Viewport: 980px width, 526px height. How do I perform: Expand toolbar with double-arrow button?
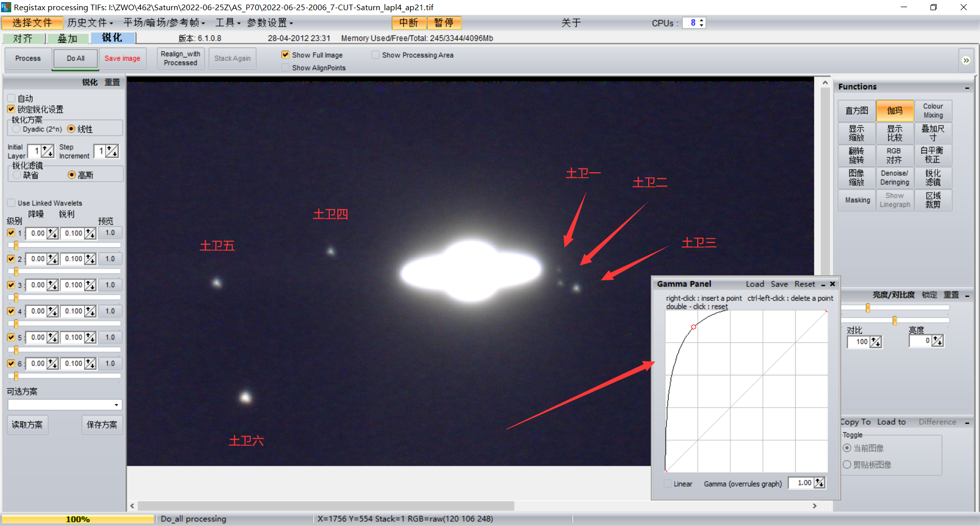point(966,60)
